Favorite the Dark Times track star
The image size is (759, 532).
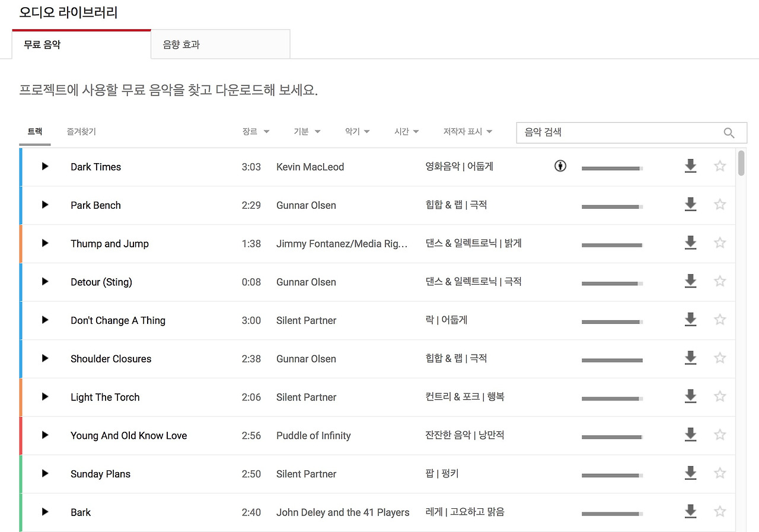click(720, 166)
